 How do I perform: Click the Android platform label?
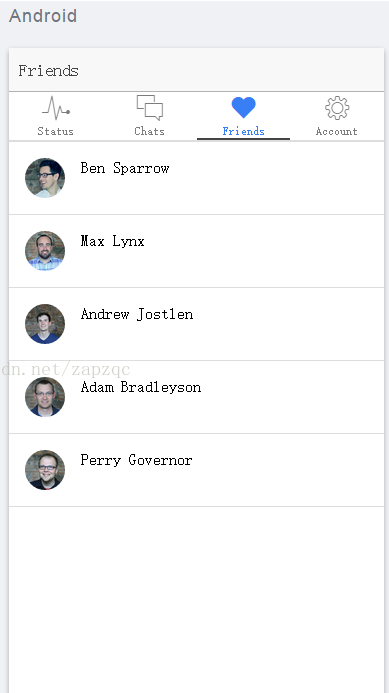pos(43,16)
